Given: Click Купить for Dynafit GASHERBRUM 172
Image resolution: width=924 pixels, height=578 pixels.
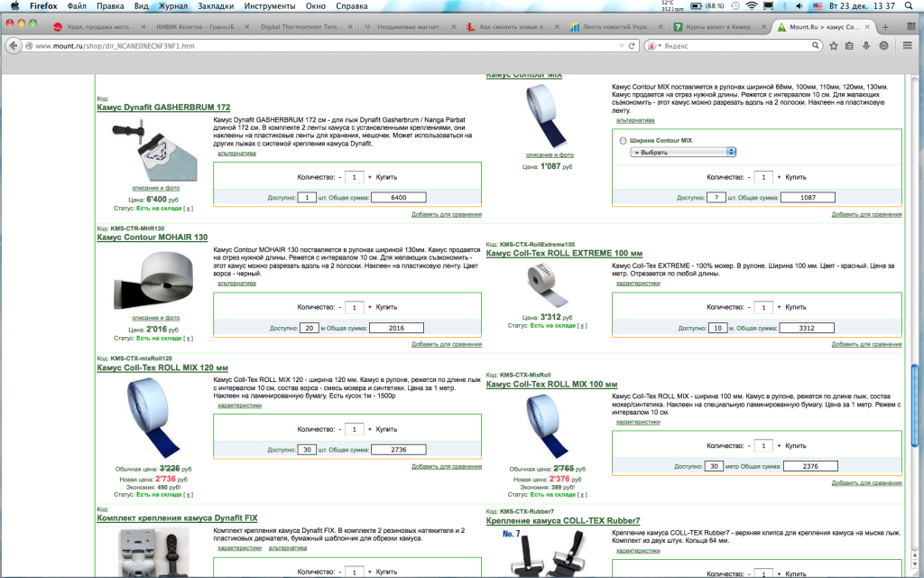Looking at the screenshot, I should 386,177.
